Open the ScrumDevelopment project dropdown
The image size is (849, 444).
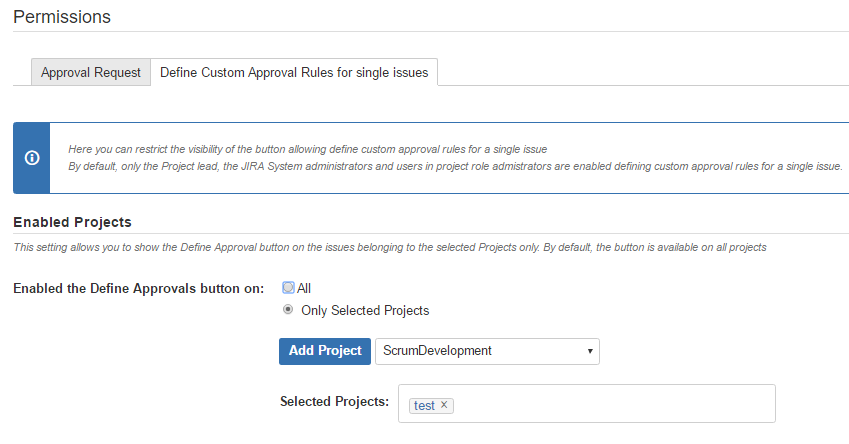(x=485, y=351)
